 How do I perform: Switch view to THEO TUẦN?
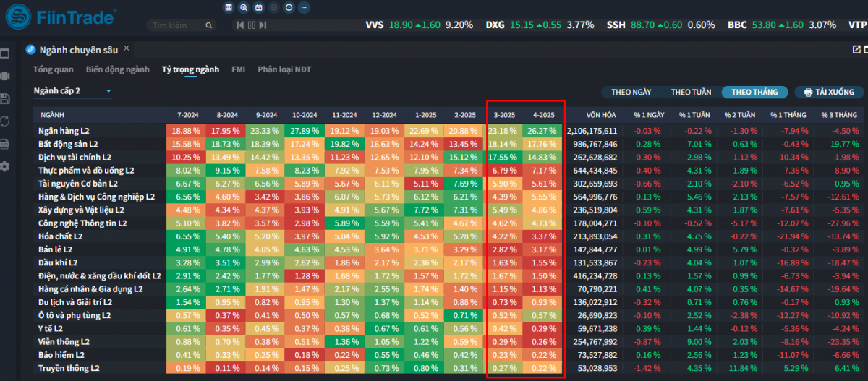coord(691,93)
